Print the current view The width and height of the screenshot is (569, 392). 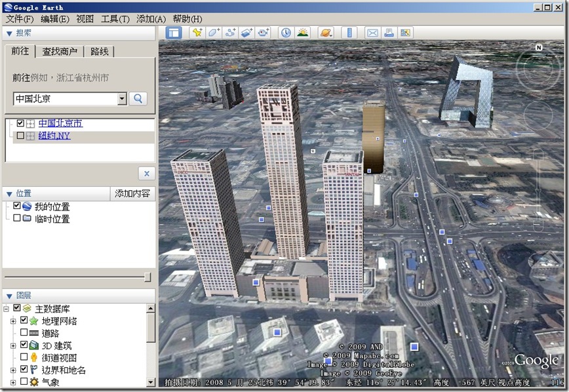click(x=389, y=33)
